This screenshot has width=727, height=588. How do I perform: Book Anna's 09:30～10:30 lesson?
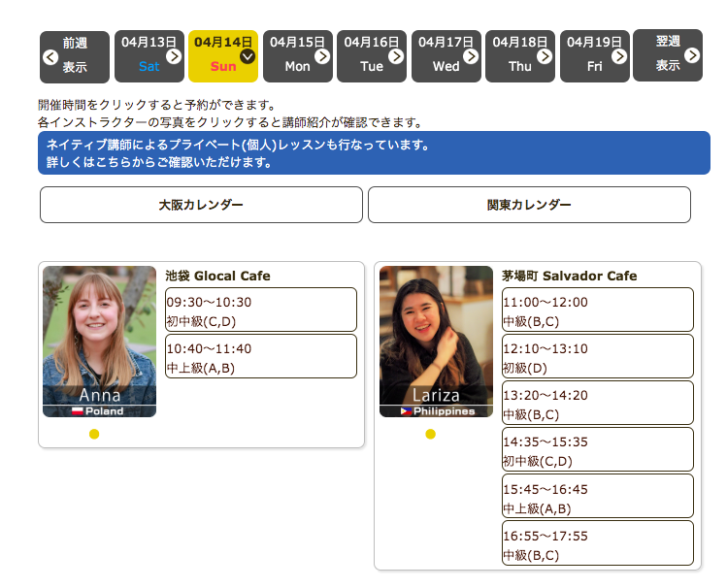260,310
